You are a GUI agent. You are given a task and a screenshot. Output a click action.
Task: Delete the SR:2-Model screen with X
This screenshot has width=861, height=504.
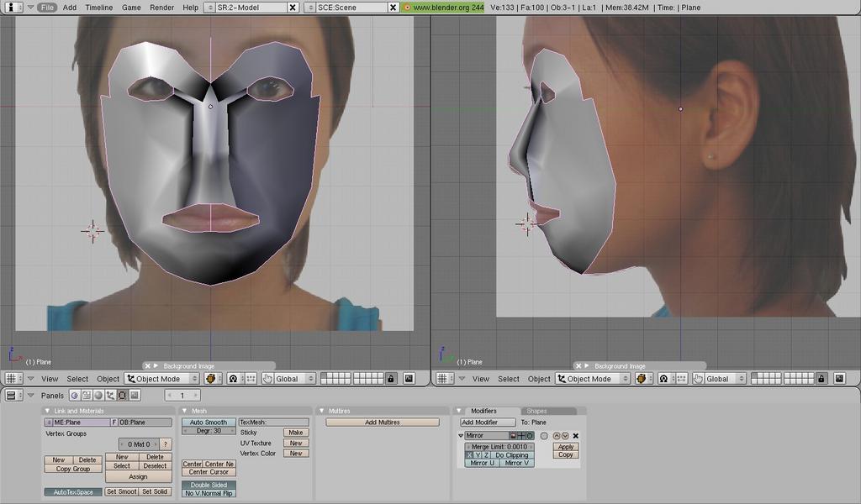[x=293, y=8]
